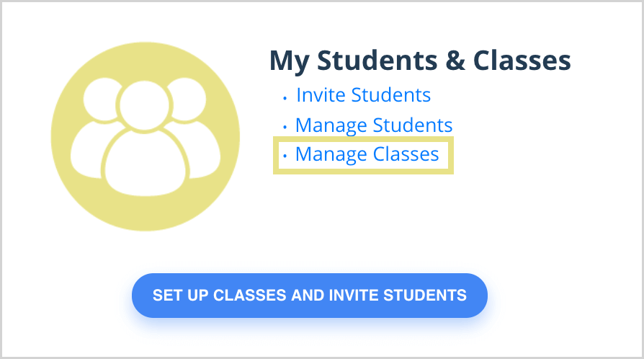Click Set Up Classes and Invite Students button
Viewport: 644px width, 359px height.
pyautogui.click(x=310, y=296)
